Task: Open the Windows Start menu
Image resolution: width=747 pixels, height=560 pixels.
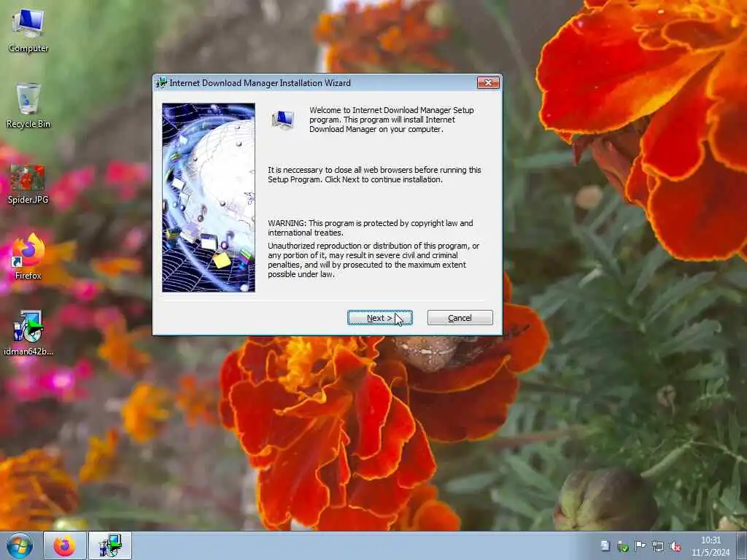Action: (20, 545)
